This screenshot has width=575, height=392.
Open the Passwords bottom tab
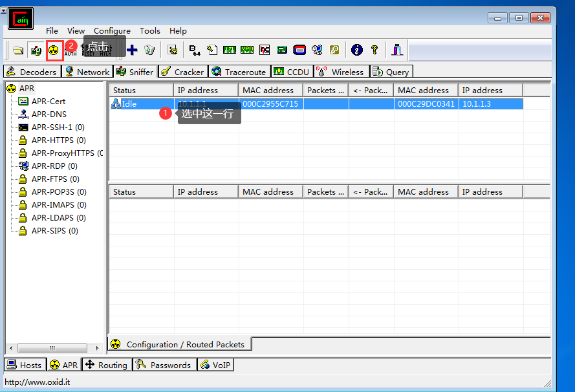click(x=164, y=365)
